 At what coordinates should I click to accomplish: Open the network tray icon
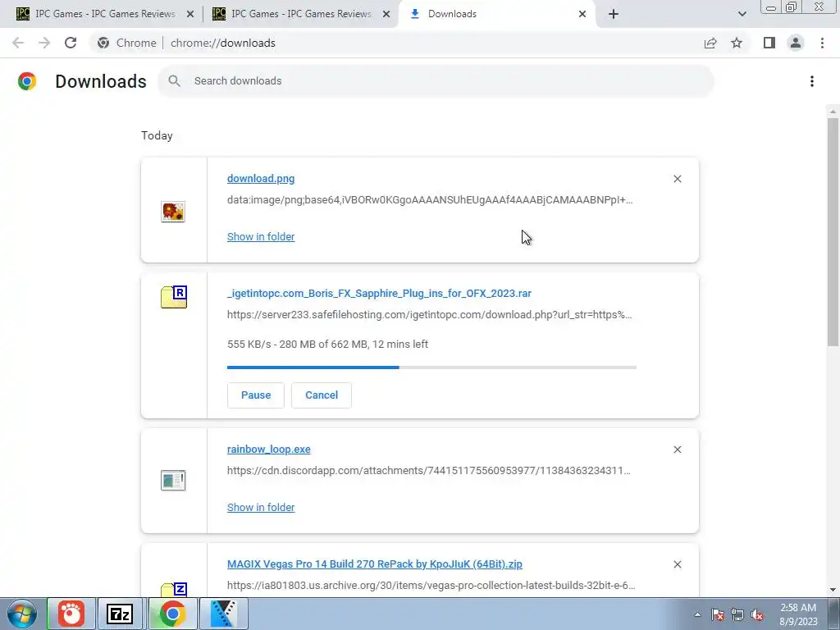[737, 614]
